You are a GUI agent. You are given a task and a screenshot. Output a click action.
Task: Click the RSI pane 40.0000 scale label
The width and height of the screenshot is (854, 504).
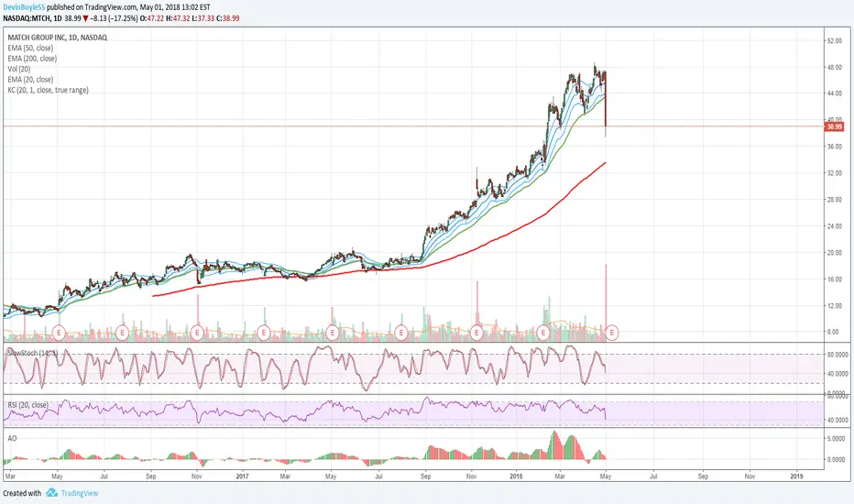click(838, 420)
